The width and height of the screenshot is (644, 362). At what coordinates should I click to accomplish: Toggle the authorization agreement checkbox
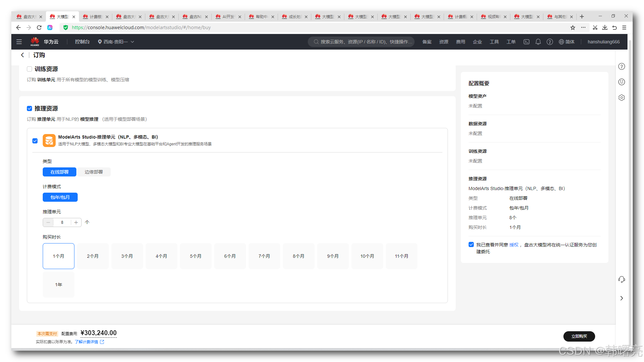pos(471,244)
